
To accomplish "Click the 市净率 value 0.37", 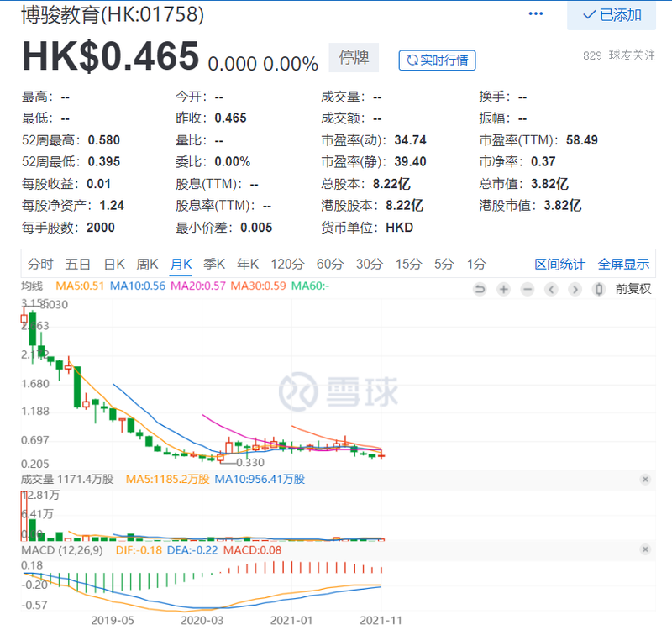I will (543, 161).
